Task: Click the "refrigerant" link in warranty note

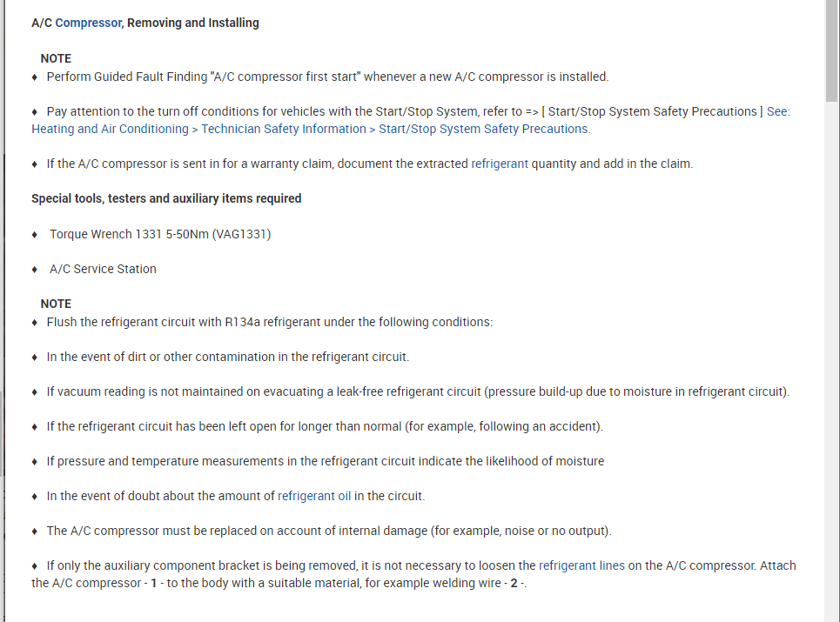Action: click(500, 164)
